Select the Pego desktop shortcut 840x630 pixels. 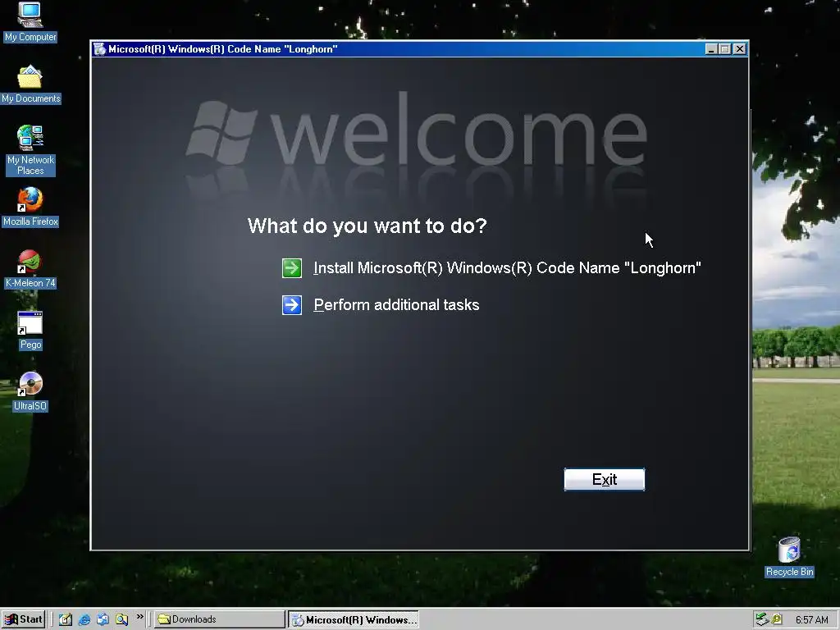[30, 331]
